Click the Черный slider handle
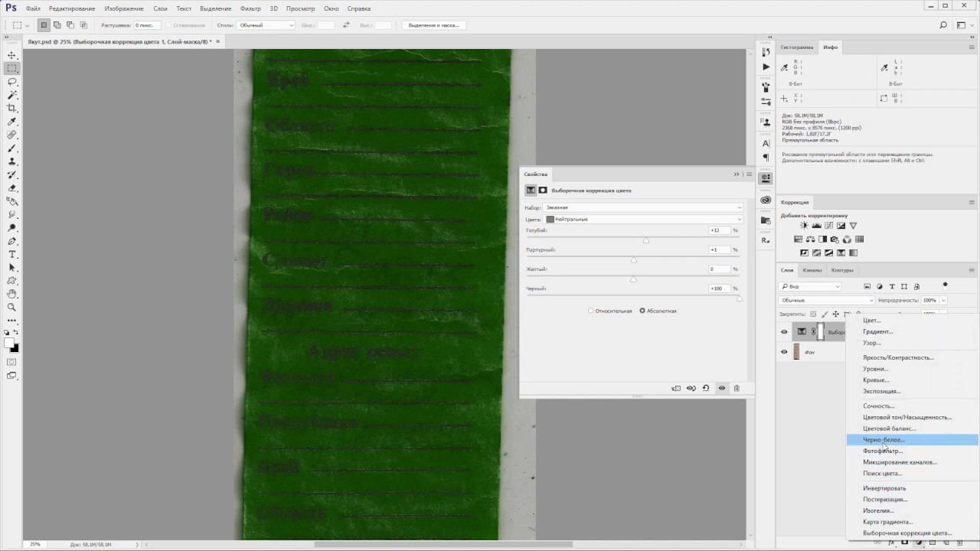 (x=739, y=299)
